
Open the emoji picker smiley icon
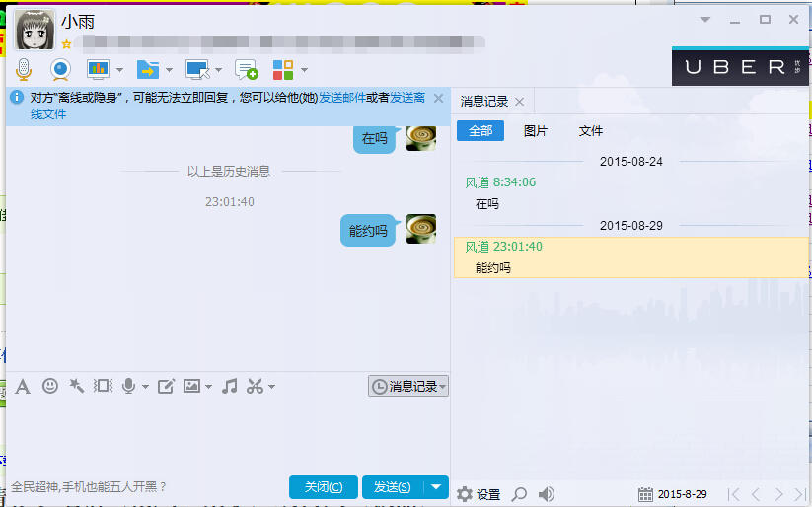50,386
